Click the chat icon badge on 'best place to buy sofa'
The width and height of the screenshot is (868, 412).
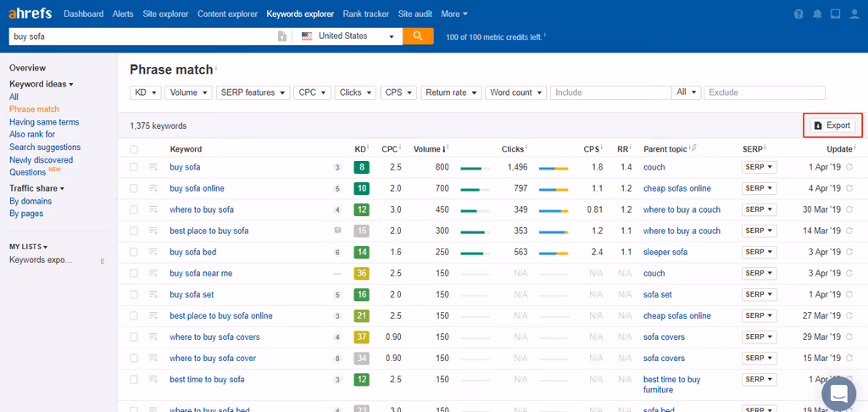[x=337, y=231]
